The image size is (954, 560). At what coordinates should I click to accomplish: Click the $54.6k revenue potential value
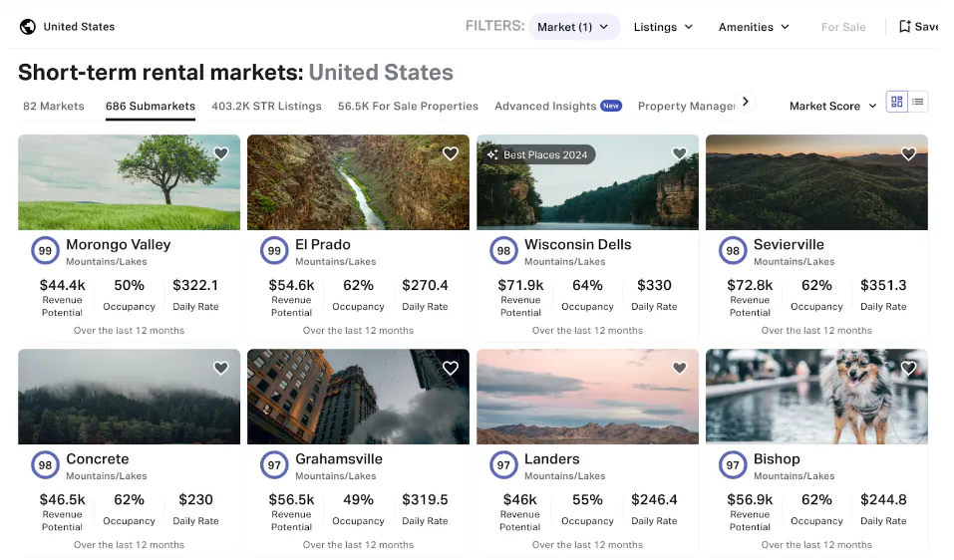291,285
